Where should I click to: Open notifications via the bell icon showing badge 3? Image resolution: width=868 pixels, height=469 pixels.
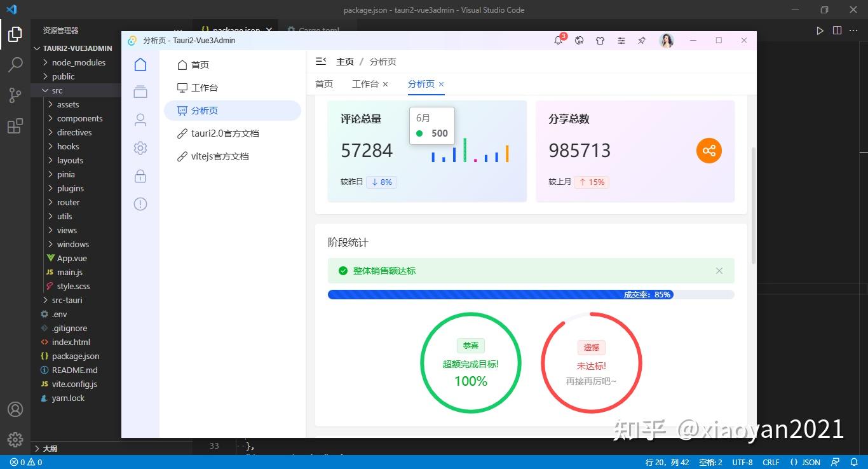point(559,41)
